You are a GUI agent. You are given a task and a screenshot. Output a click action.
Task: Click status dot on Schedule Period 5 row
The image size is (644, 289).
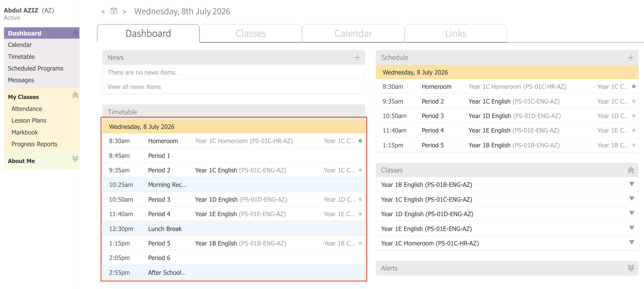tap(634, 145)
